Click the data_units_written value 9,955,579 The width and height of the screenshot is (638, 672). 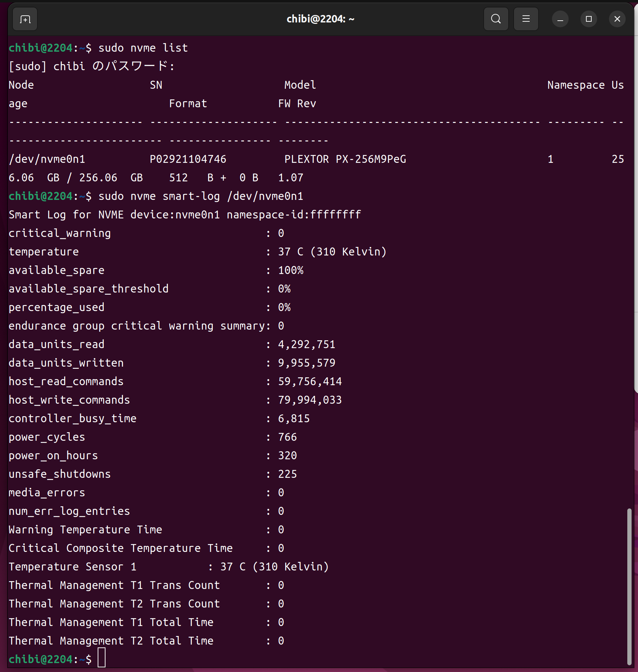307,363
